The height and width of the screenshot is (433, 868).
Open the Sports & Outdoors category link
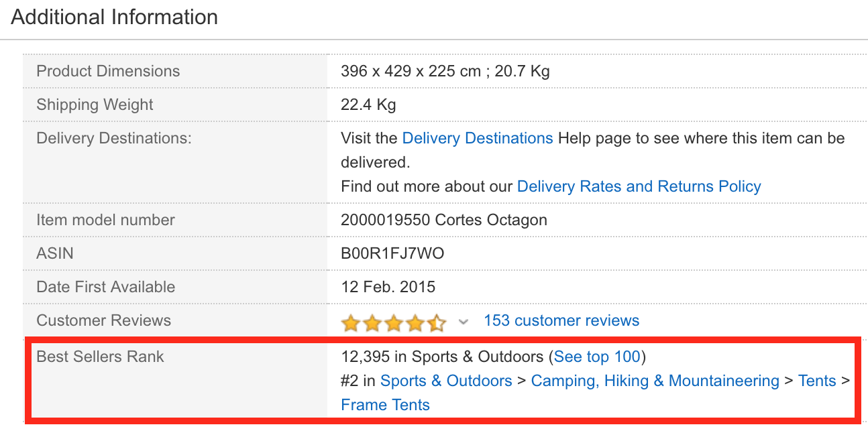445,381
